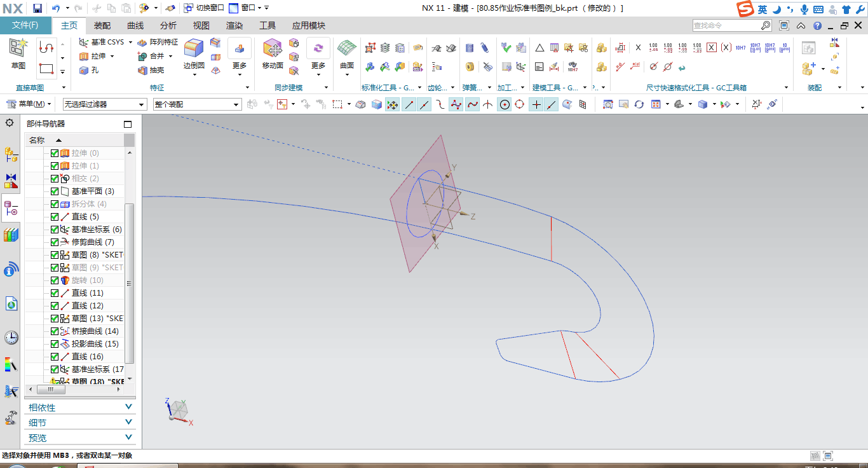Toggle the circle center snap point icon
Viewport: 868px width, 468px height.
point(505,104)
